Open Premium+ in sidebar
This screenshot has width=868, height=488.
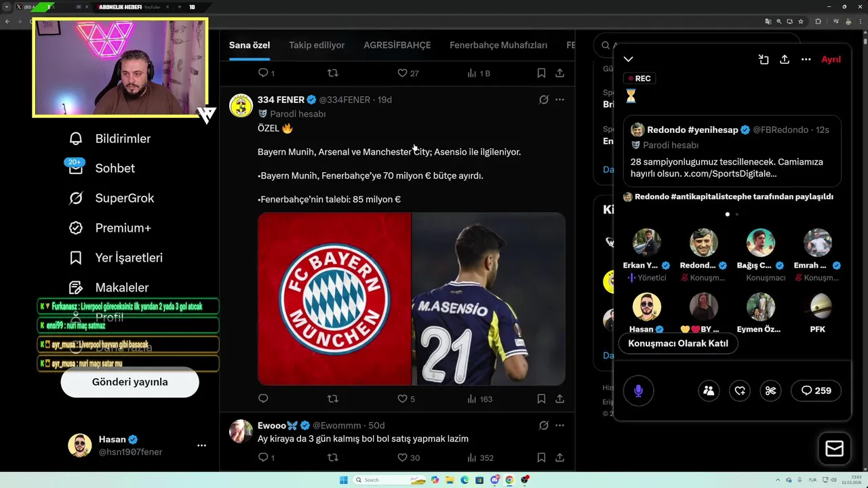(x=110, y=228)
